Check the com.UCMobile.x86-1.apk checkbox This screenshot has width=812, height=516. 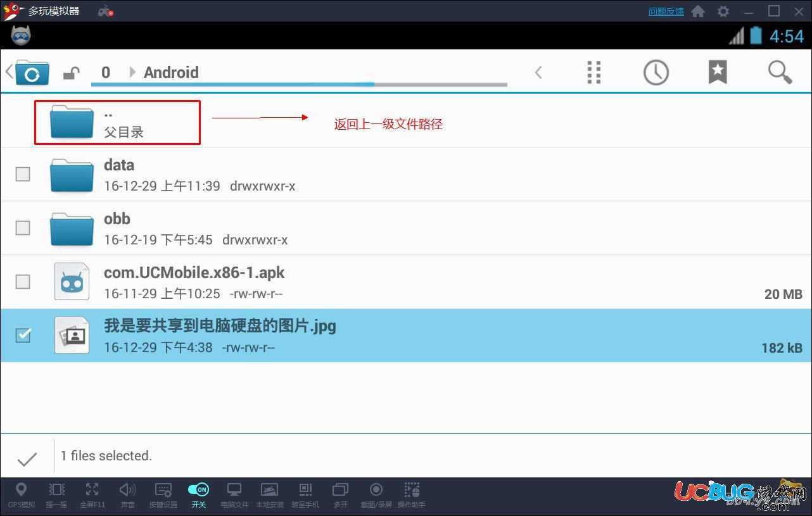pyautogui.click(x=23, y=281)
